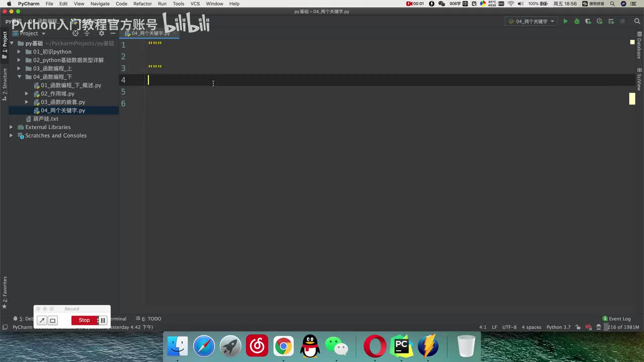The image size is (644, 362).
Task: Expand 02_python基础数据类型详解 folder
Action: pos(19,60)
